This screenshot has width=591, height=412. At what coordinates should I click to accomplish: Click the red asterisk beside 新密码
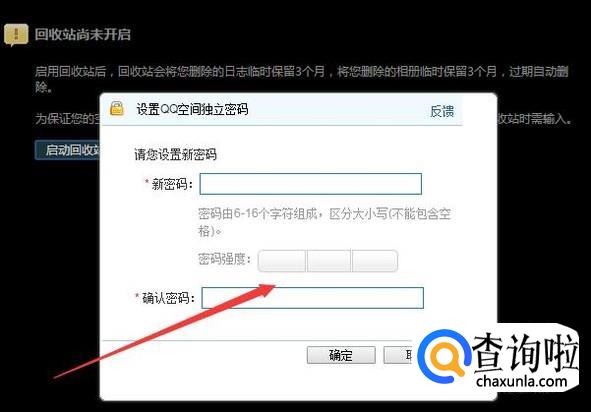click(x=147, y=182)
